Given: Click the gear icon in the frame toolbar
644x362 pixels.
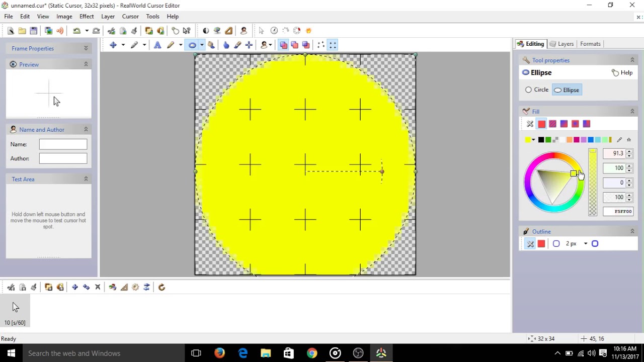Looking at the screenshot, I should [135, 287].
